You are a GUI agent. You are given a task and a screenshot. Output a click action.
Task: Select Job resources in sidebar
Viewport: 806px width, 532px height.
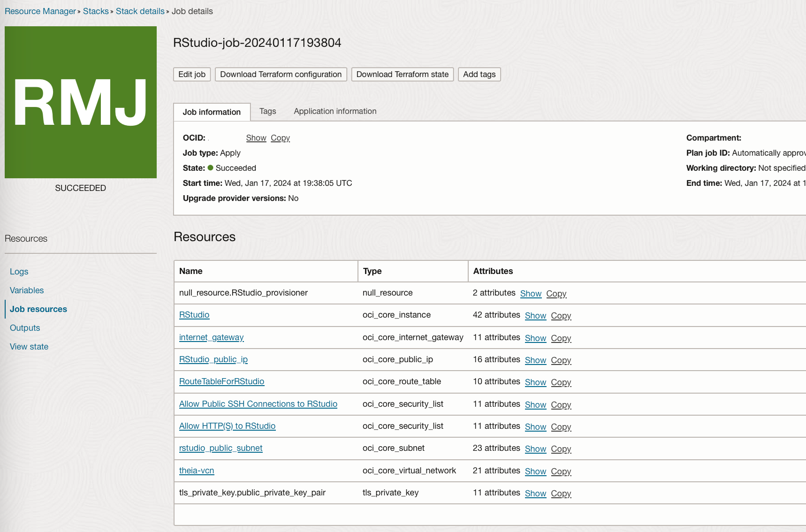pos(38,309)
